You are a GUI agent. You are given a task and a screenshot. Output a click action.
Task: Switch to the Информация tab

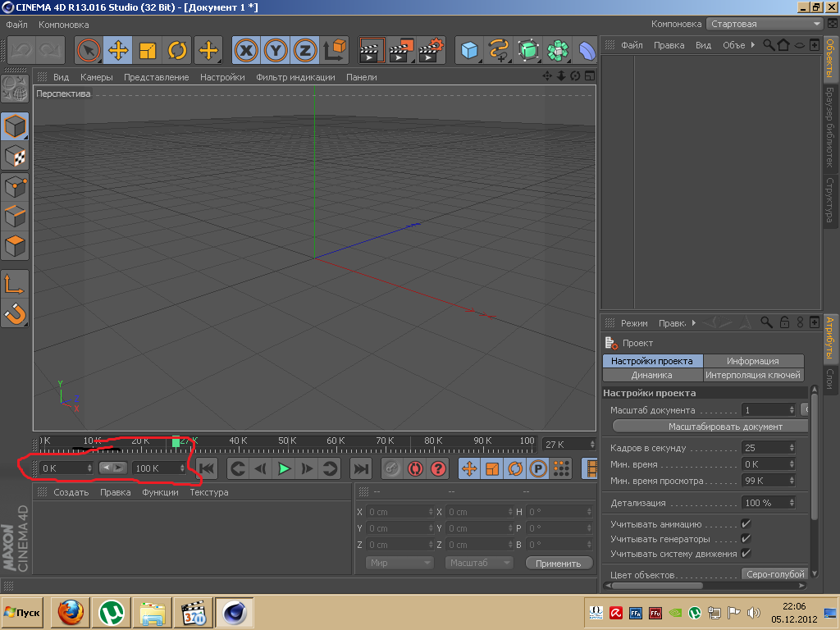click(753, 361)
